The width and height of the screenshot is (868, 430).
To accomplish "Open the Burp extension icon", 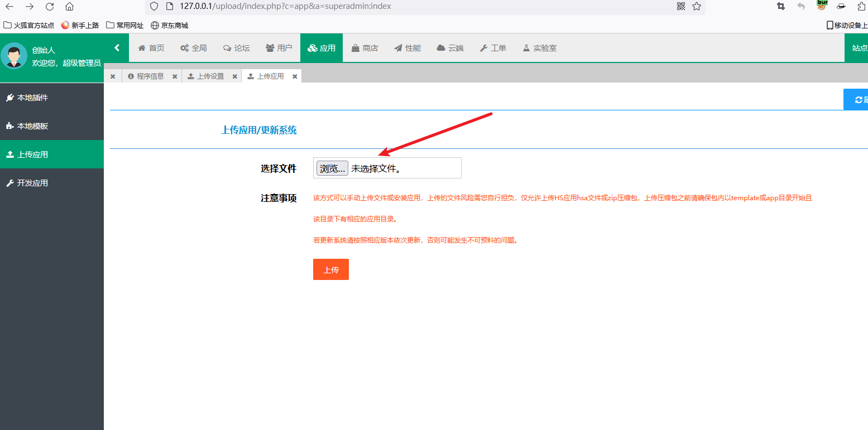I will click(822, 5).
